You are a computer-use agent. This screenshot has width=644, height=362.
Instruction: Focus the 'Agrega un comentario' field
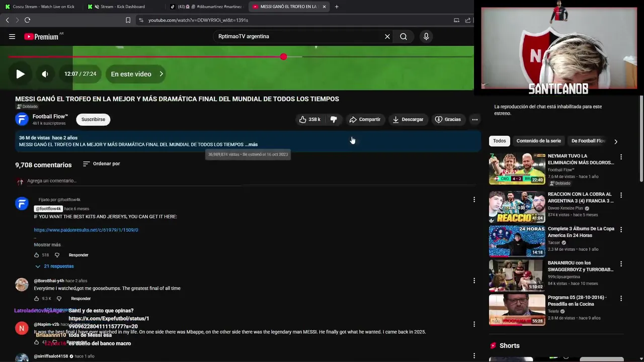coord(252,181)
